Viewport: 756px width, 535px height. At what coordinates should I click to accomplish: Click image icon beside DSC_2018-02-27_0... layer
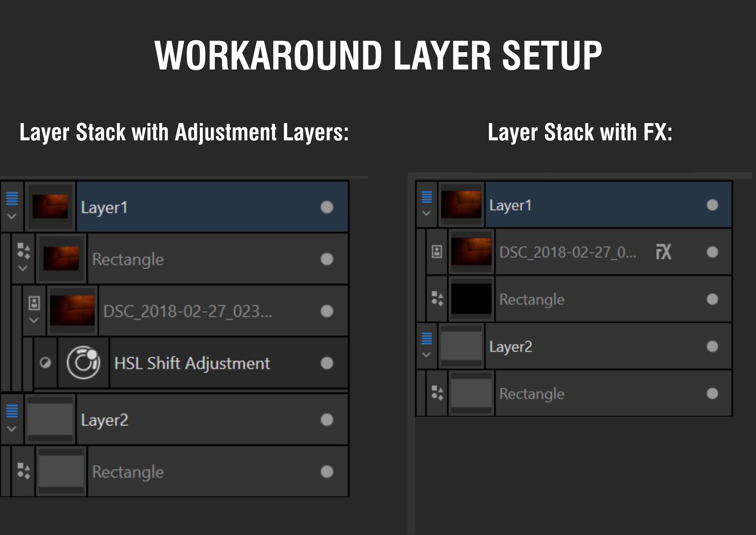437,252
